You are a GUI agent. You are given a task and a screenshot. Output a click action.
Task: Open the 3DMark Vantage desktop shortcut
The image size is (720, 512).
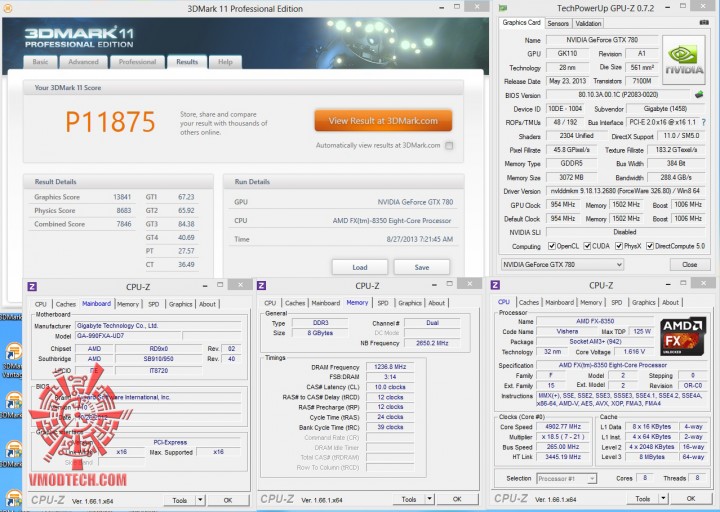click(12, 360)
